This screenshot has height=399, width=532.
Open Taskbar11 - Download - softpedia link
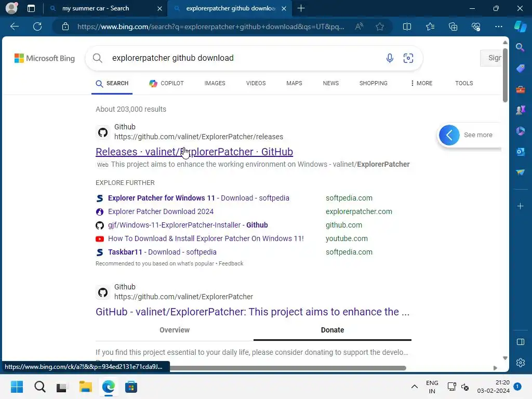point(162,252)
